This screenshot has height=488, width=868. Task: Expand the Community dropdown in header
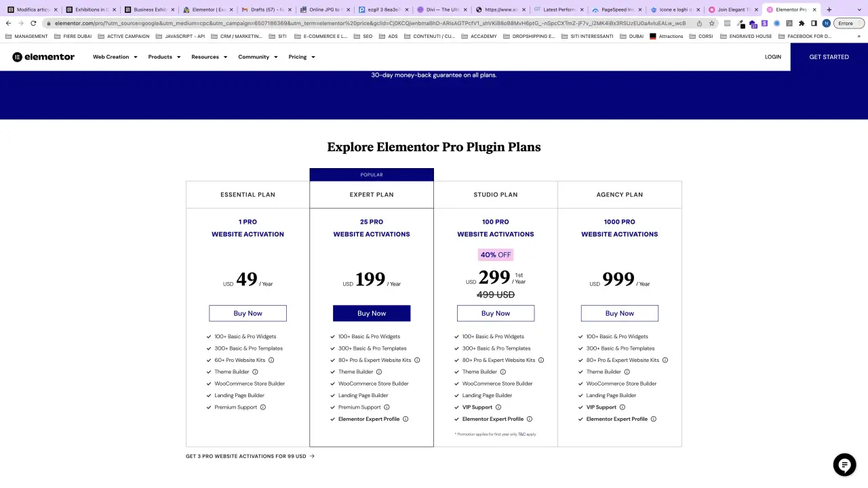click(x=258, y=57)
